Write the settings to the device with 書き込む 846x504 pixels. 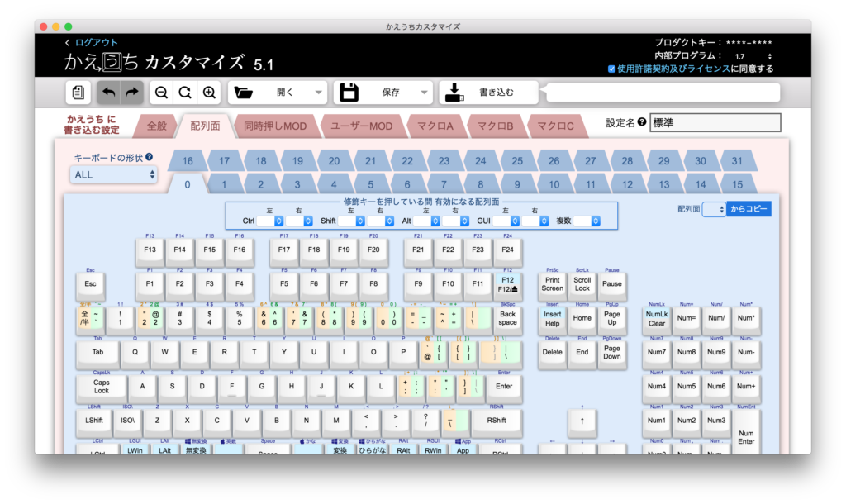tap(488, 93)
